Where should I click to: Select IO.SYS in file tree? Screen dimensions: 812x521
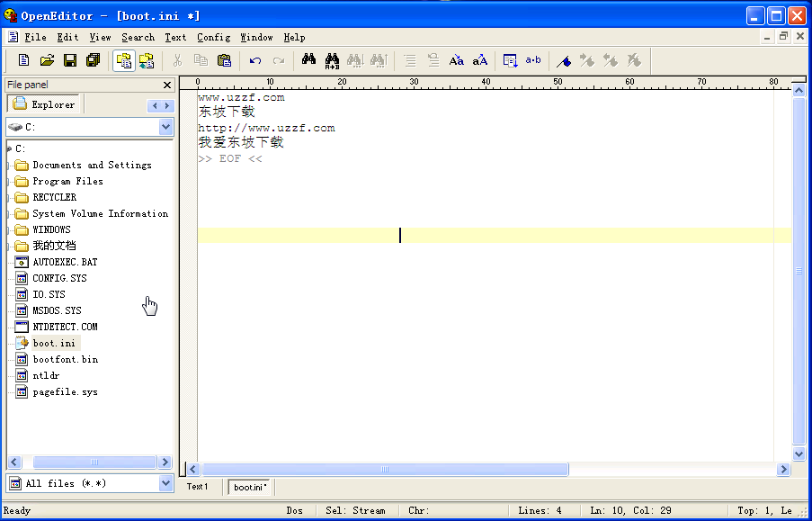point(49,294)
